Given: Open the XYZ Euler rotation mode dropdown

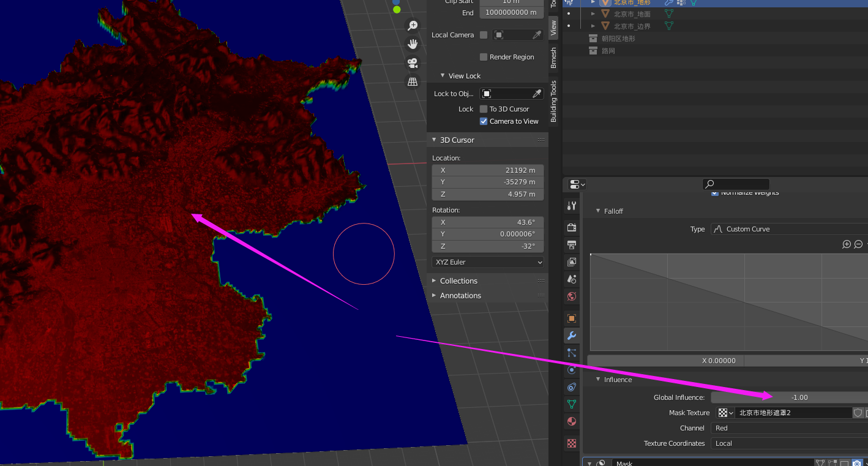Looking at the screenshot, I should [x=488, y=262].
